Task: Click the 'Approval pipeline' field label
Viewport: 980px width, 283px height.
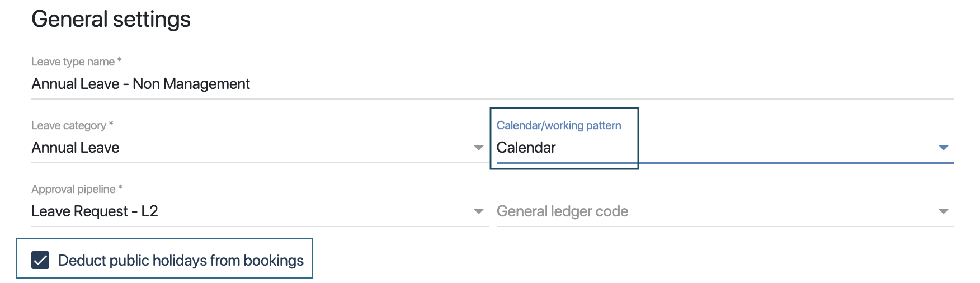Action: (x=73, y=189)
